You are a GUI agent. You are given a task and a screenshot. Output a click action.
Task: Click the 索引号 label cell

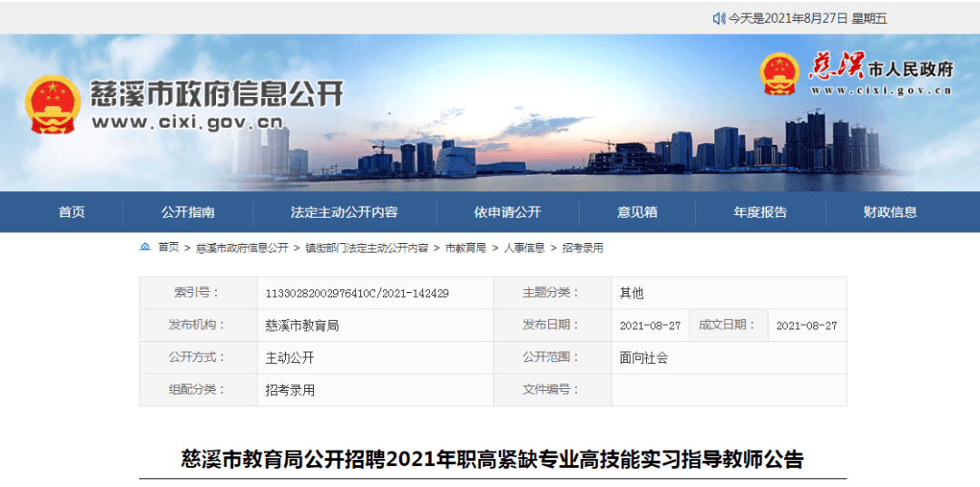[x=199, y=293]
